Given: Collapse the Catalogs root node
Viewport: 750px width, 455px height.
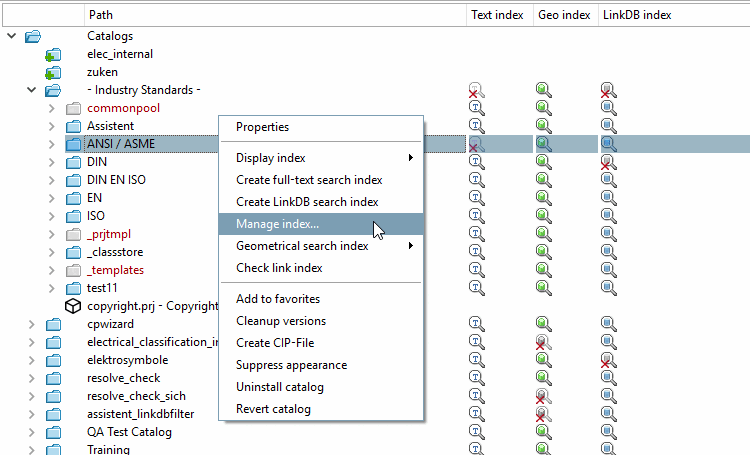Looking at the screenshot, I should [x=12, y=36].
